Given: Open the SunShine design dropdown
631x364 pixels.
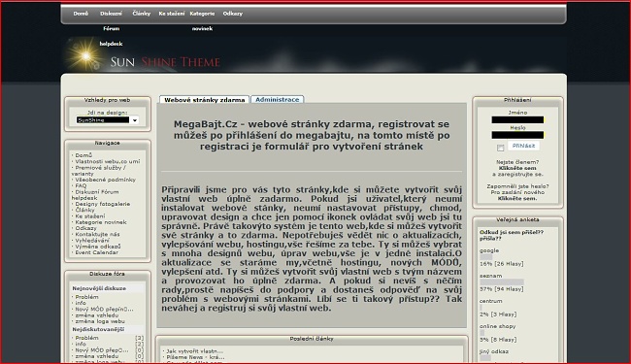Looking at the screenshot, I should click(108, 119).
